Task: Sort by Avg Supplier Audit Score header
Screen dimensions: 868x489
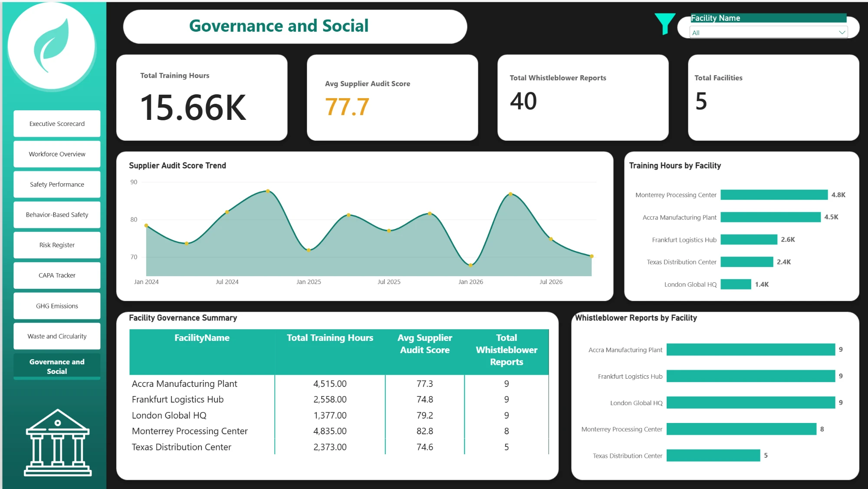Action: [x=424, y=344]
